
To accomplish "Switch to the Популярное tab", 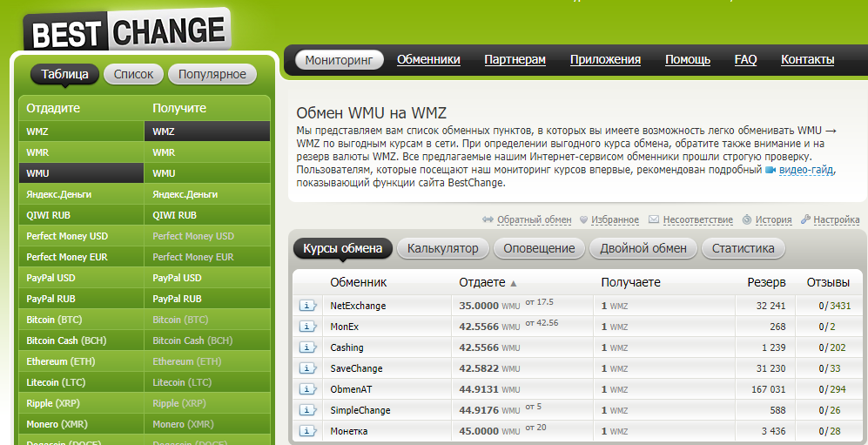I will [x=212, y=74].
